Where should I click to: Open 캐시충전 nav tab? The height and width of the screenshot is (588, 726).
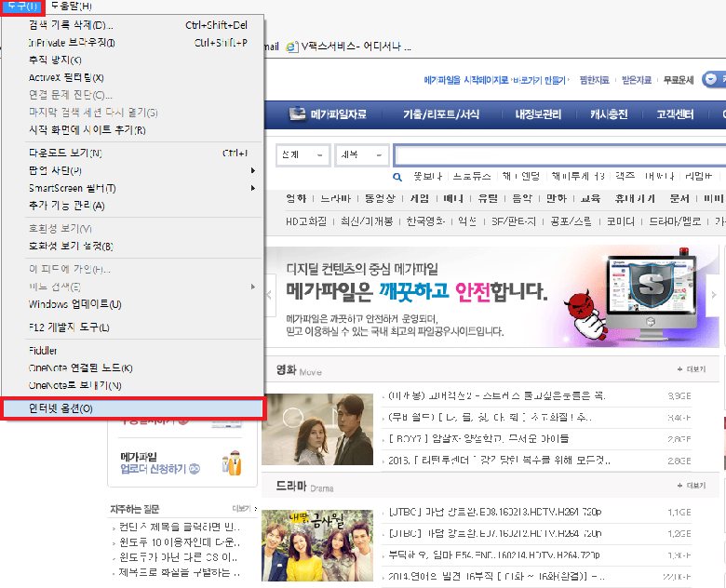click(x=609, y=114)
